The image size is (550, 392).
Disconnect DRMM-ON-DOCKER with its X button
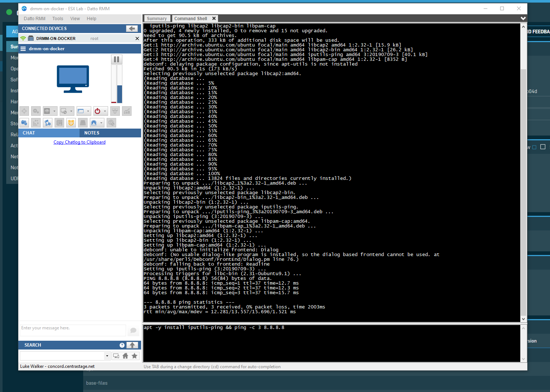pos(137,38)
